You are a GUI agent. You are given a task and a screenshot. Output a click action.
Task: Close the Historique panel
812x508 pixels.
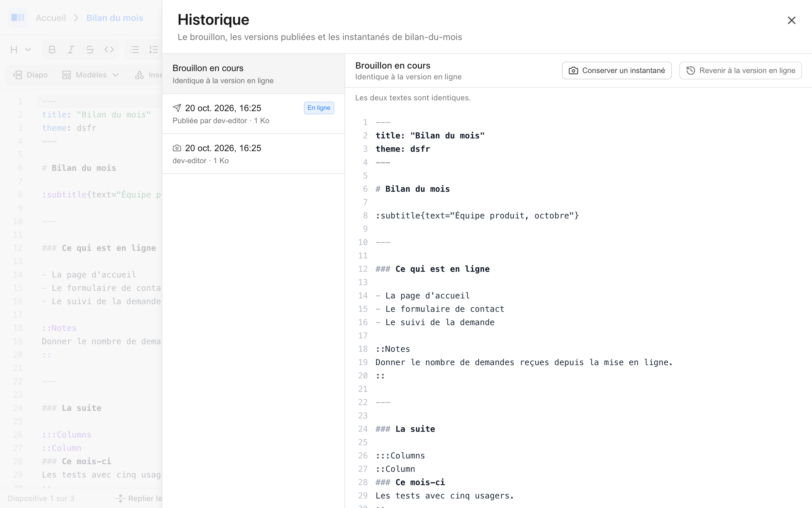click(791, 21)
